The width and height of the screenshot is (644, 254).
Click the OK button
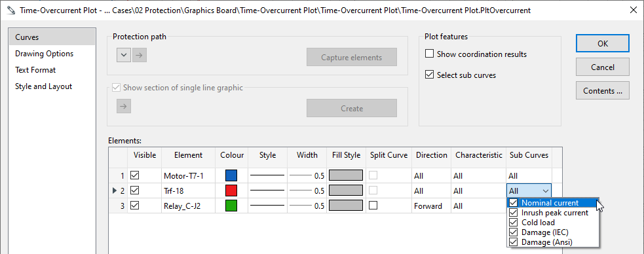point(603,43)
